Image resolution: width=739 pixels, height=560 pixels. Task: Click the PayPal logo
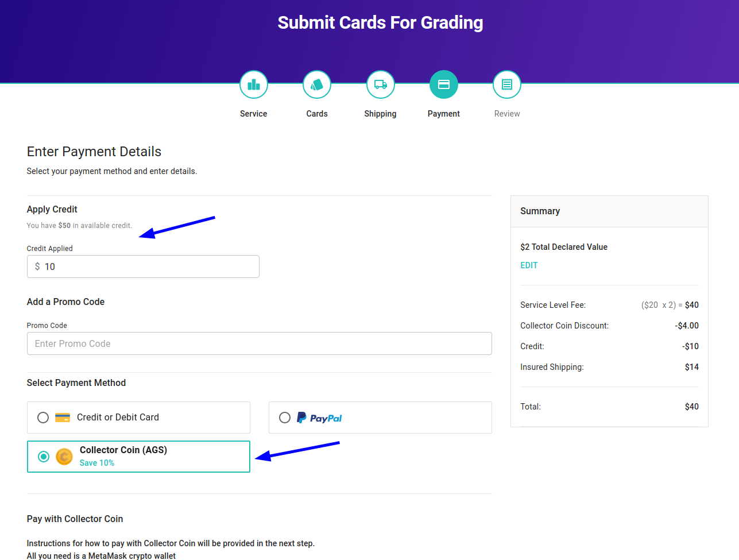(x=319, y=418)
